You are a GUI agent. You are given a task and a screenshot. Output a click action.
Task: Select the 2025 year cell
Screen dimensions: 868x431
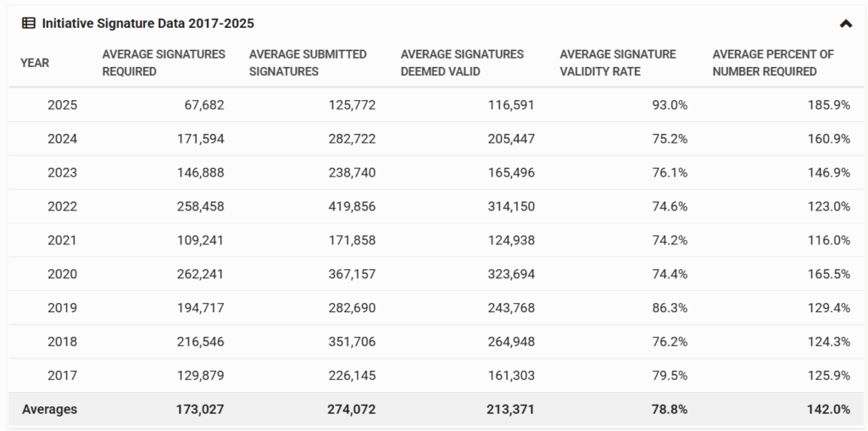pyautogui.click(x=62, y=105)
